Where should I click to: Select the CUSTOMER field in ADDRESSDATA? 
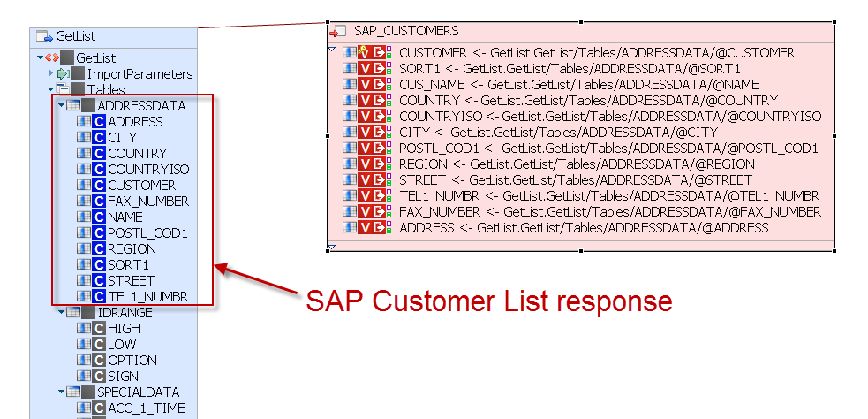(141, 185)
